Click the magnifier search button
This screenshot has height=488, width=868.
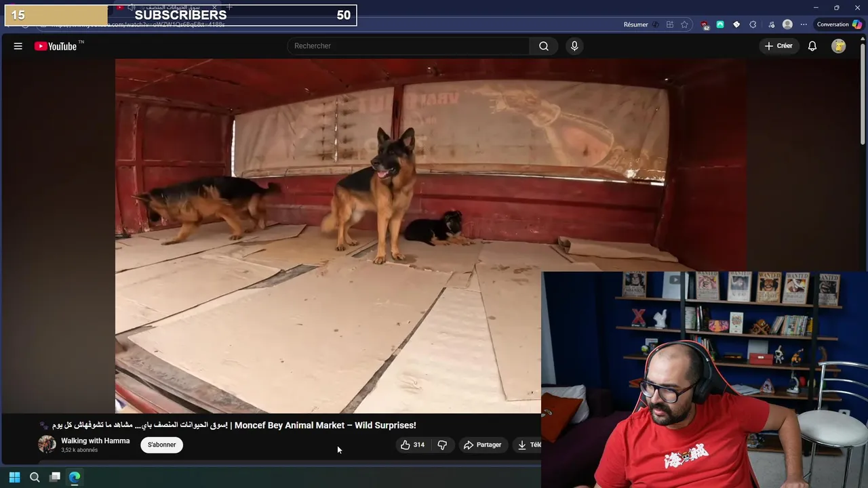click(544, 46)
